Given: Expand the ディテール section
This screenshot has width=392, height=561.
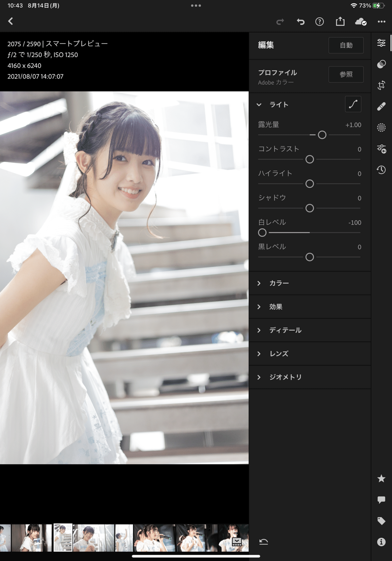Looking at the screenshot, I should (310, 330).
